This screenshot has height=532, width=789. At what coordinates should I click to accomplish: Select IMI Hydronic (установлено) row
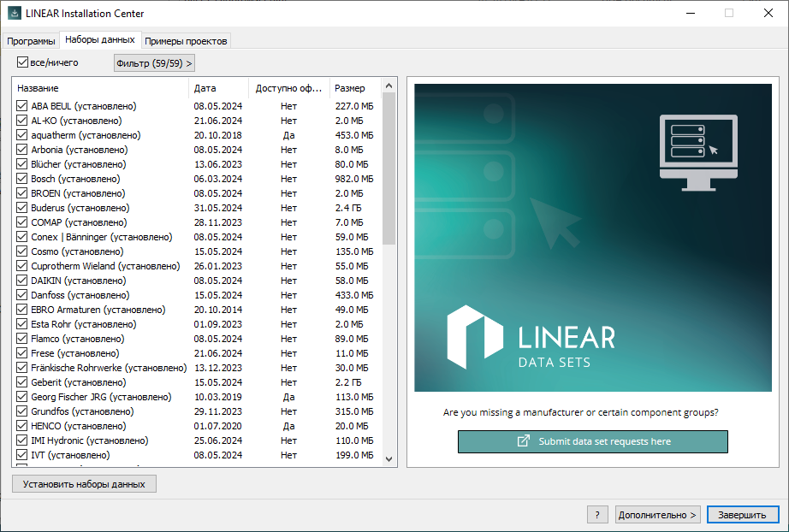tap(196, 440)
